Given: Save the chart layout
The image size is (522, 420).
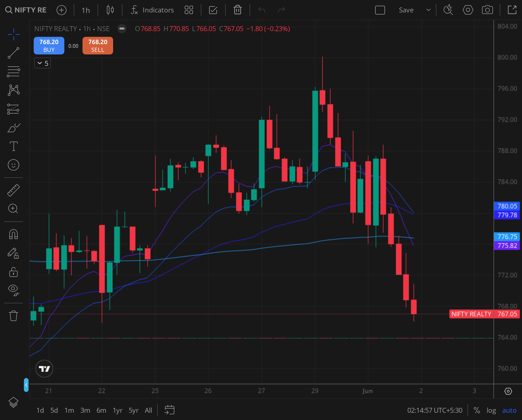Looking at the screenshot, I should coord(406,10).
